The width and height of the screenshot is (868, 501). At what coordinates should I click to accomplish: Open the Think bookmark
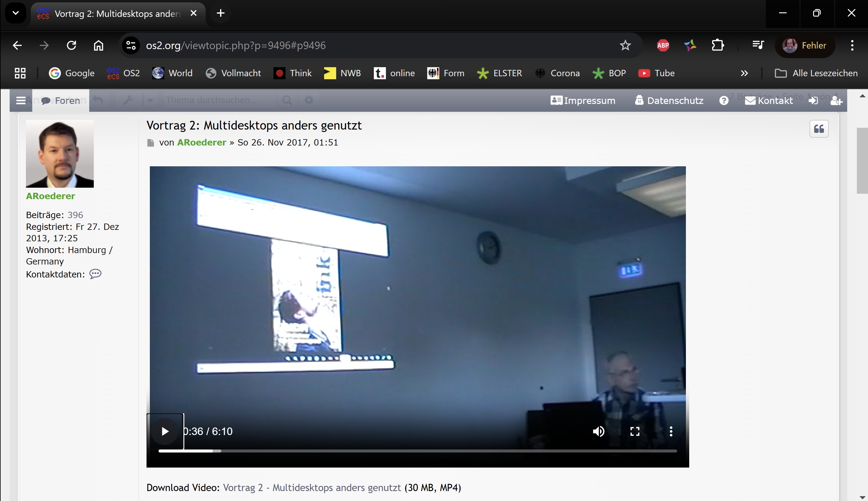(293, 73)
